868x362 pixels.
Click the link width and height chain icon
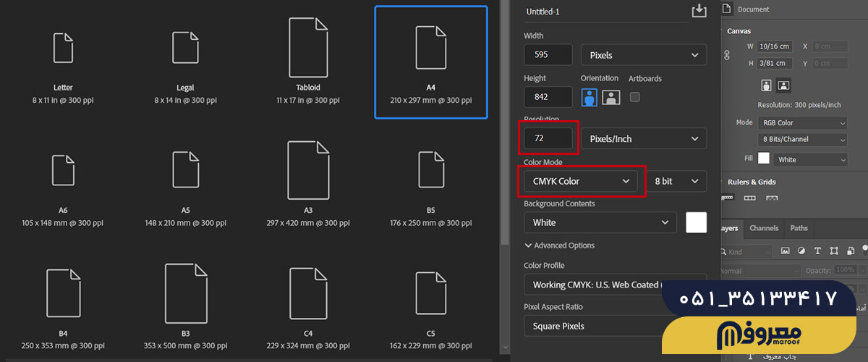[728, 55]
